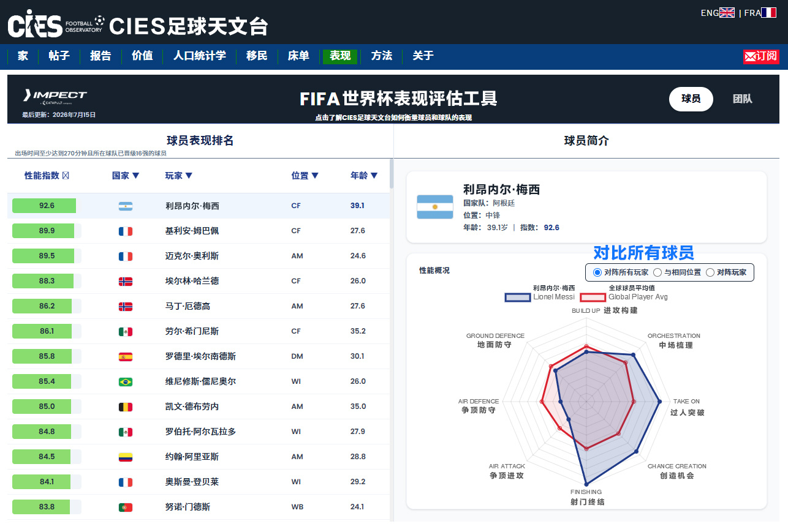Click the France flag beside 迈克尔·奥利斯

[x=126, y=257]
